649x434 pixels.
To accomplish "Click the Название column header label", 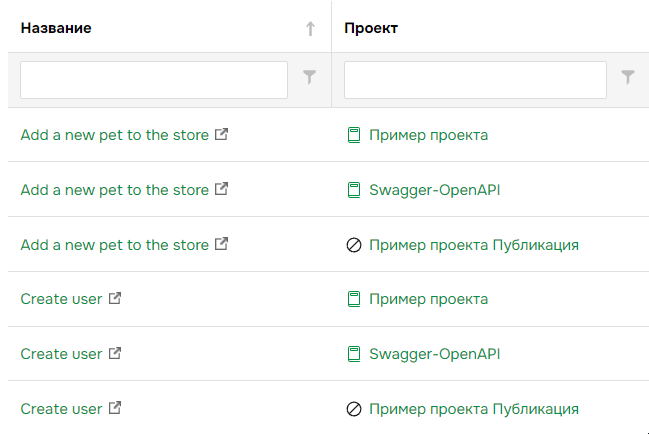I will 56,28.
